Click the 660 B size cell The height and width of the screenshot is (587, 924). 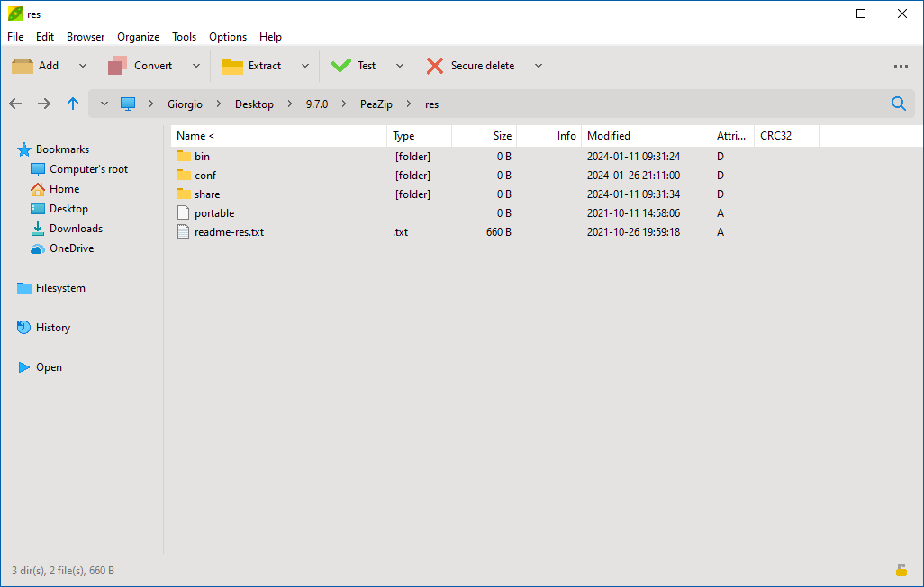[x=499, y=232]
